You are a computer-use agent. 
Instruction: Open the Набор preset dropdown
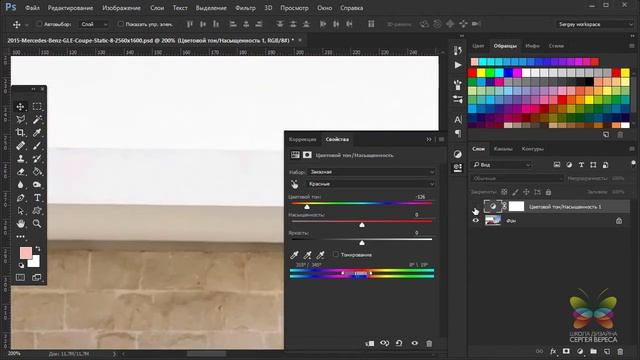pos(371,172)
